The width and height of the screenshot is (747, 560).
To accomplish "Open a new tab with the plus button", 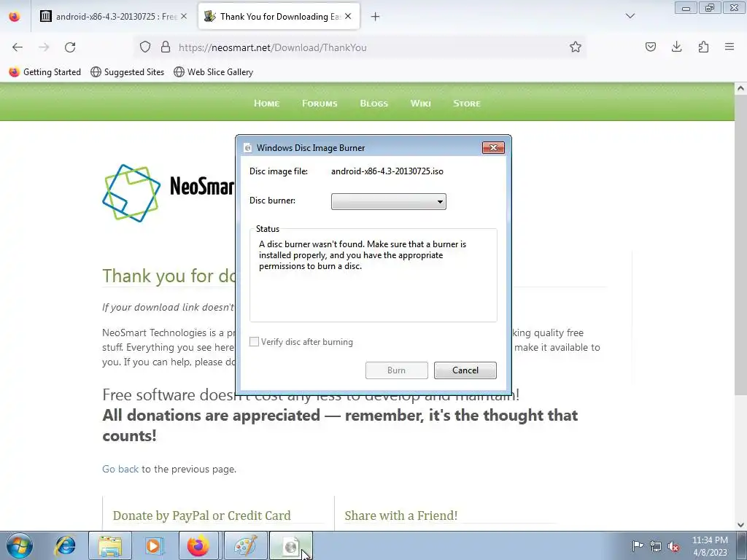I will point(376,17).
